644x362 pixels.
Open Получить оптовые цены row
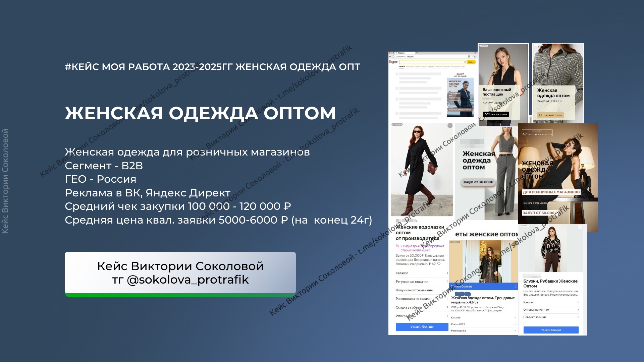(422, 290)
